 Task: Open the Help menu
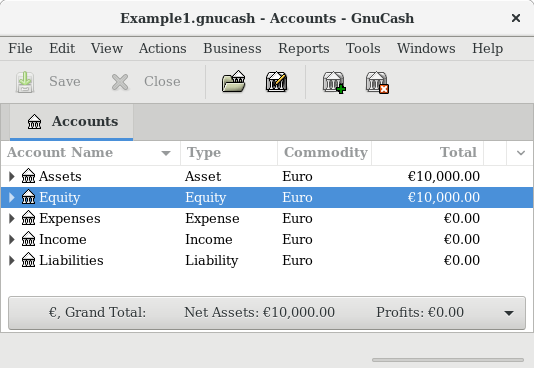point(487,48)
